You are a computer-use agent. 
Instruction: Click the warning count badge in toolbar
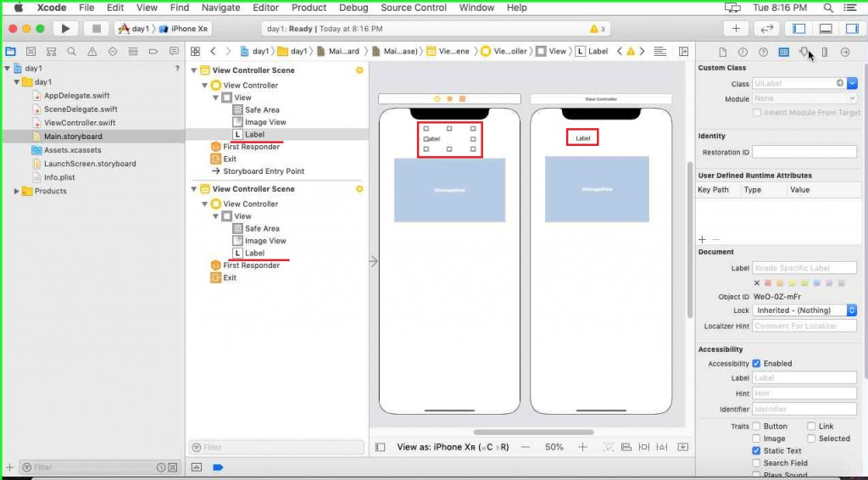tap(598, 29)
